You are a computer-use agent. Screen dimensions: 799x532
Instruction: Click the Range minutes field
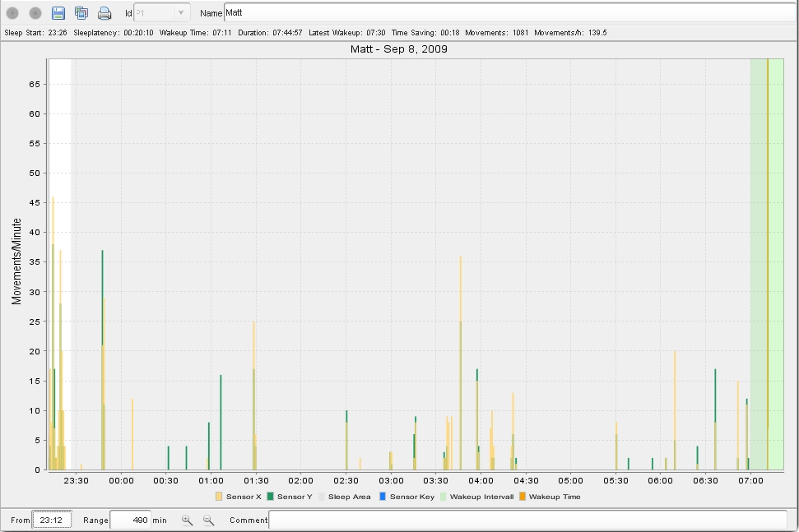(x=131, y=520)
